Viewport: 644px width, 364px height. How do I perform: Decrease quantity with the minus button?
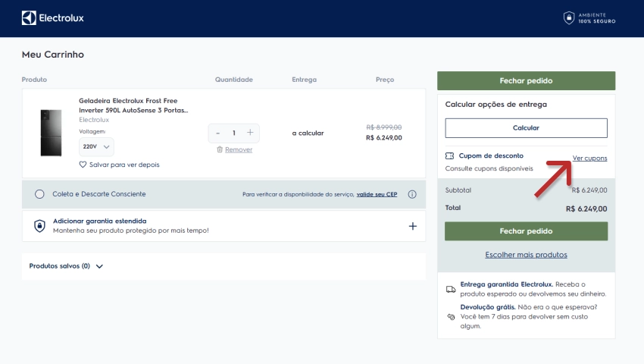pos(217,133)
